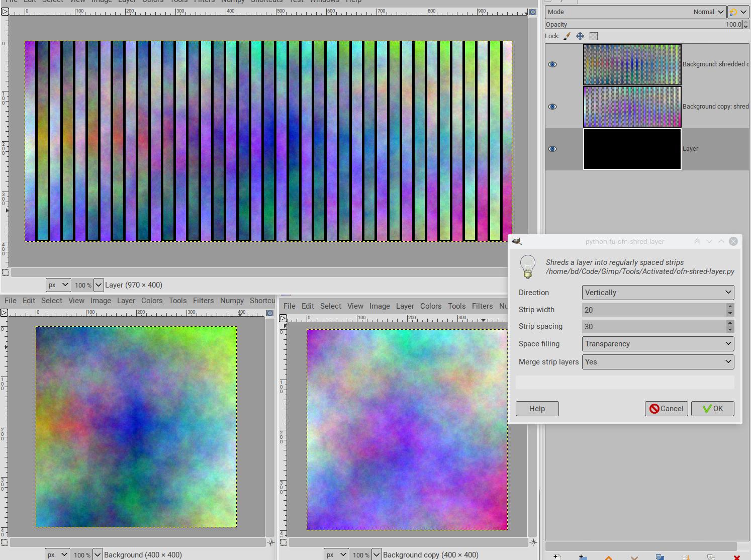
Task: Expand the Merge strip layers dropdown
Action: (658, 362)
